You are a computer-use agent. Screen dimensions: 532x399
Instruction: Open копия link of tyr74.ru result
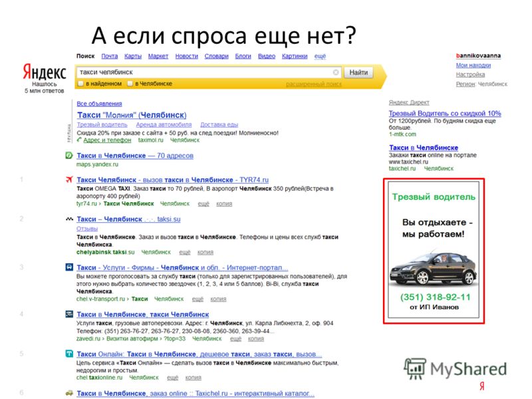coord(224,204)
